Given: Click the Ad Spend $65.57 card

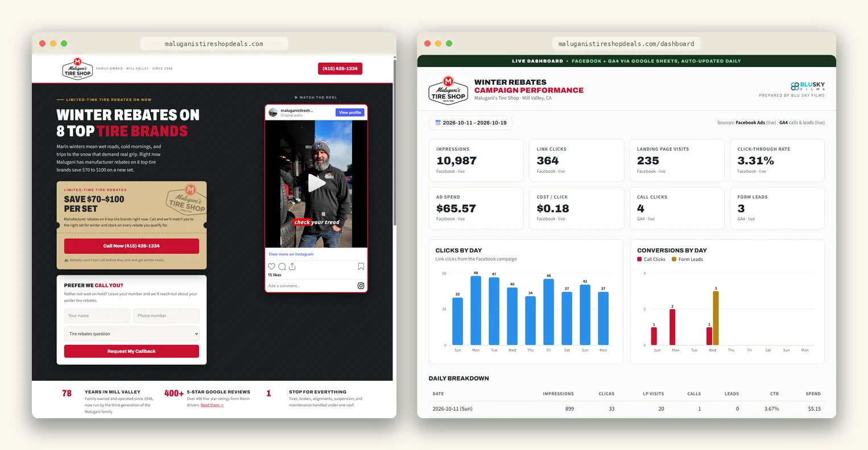Looking at the screenshot, I should pos(476,209).
